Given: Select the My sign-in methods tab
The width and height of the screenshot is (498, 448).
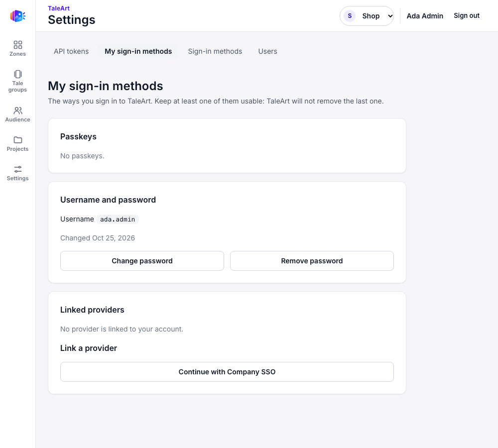Looking at the screenshot, I should pyautogui.click(x=138, y=51).
